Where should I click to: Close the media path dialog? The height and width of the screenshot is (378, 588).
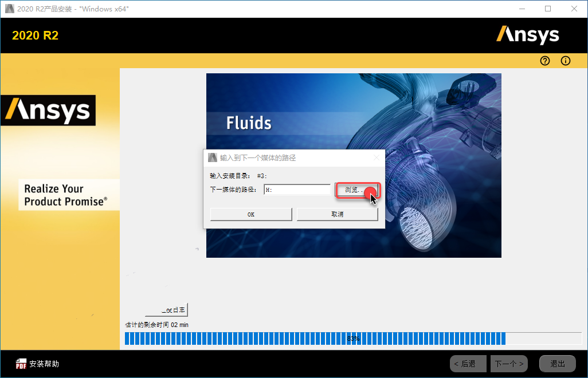377,157
